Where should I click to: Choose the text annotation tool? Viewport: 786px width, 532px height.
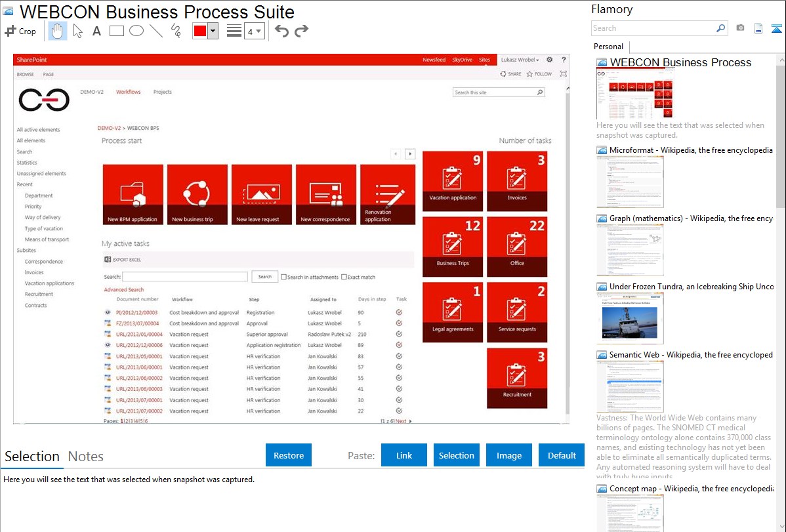[96, 31]
